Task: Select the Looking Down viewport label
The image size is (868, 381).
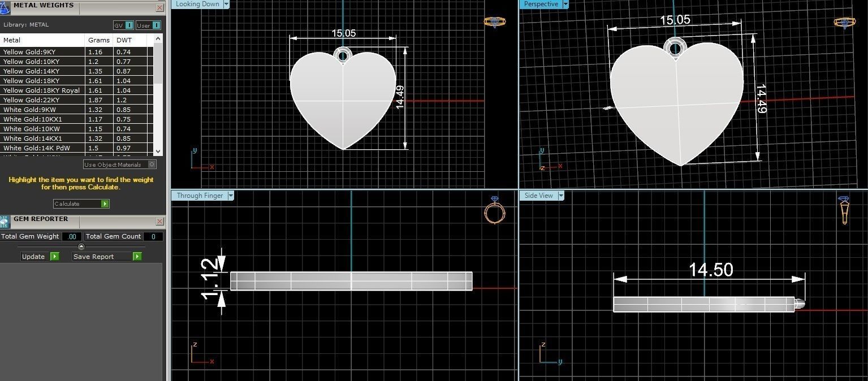Action: pos(197,4)
